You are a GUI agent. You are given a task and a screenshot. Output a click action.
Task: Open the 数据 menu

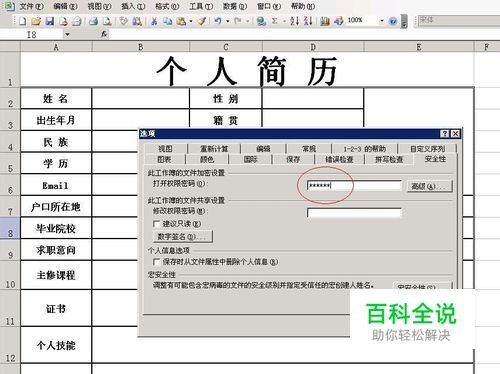pyautogui.click(x=235, y=6)
